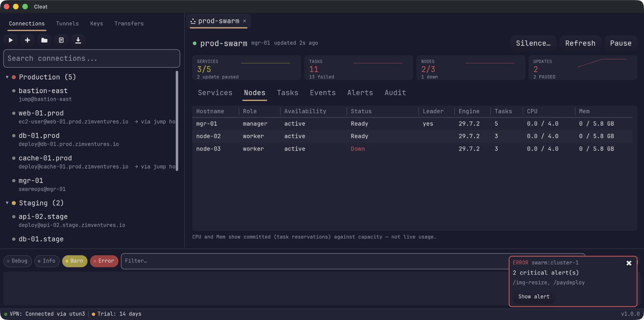Screen dimensions: 644x320
Task: Select the db-01.prod connection
Action: [91, 139]
